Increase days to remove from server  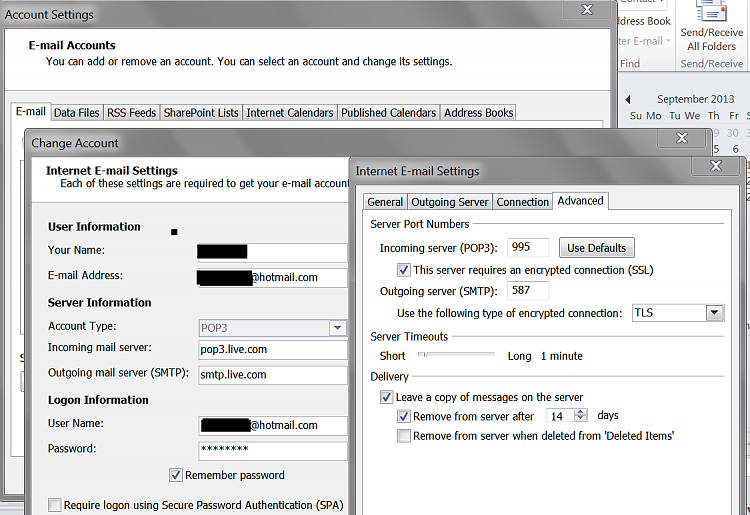[581, 412]
